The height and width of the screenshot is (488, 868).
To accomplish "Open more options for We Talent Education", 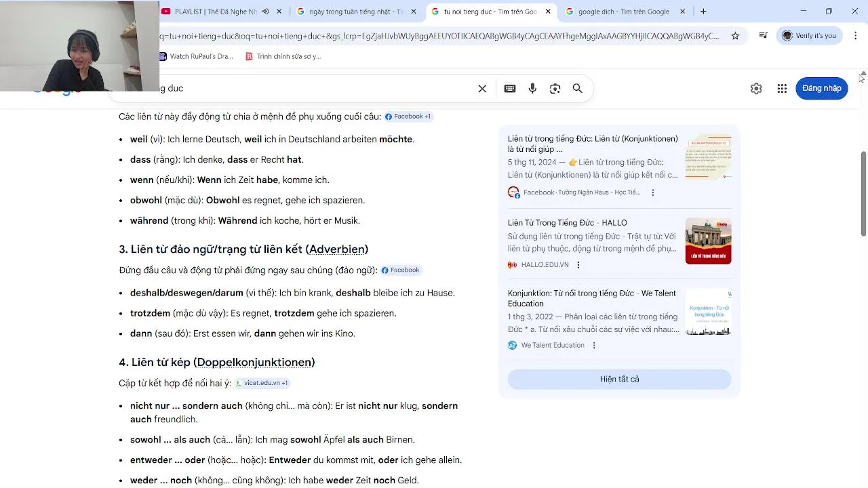I will tap(594, 346).
